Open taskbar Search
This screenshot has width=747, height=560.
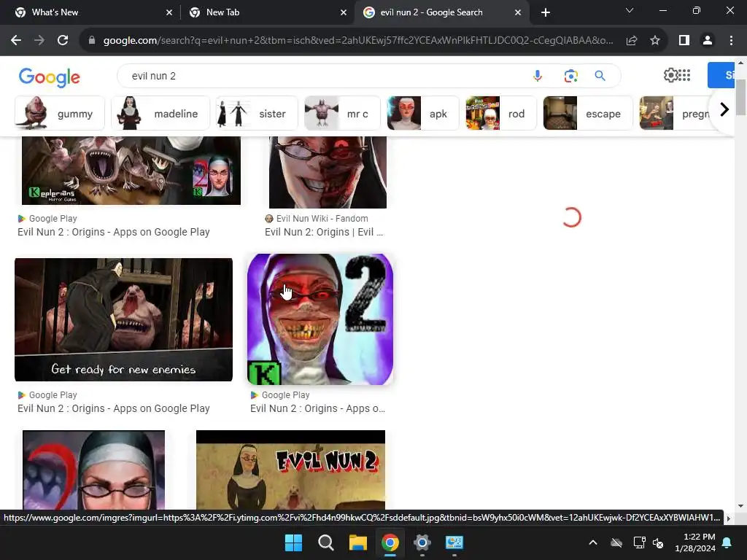[326, 542]
